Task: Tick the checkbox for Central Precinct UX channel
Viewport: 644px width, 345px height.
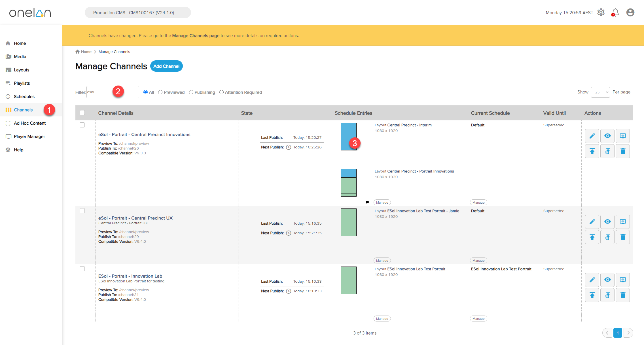Action: coord(82,211)
